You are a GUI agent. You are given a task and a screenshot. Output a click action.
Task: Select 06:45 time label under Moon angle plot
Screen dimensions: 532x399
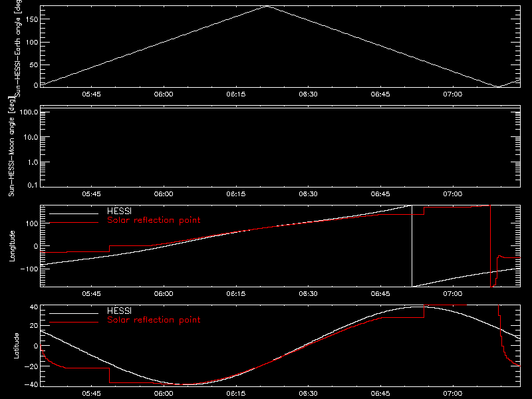[380, 194]
